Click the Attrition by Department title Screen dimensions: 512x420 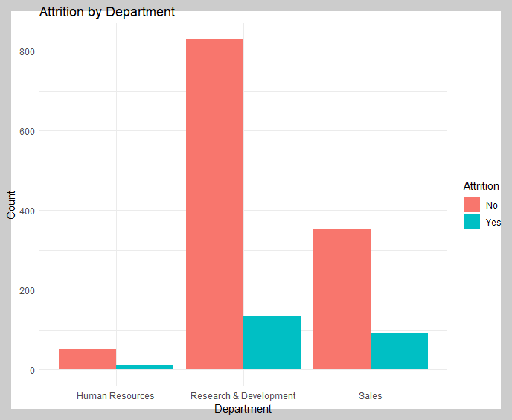pyautogui.click(x=107, y=12)
